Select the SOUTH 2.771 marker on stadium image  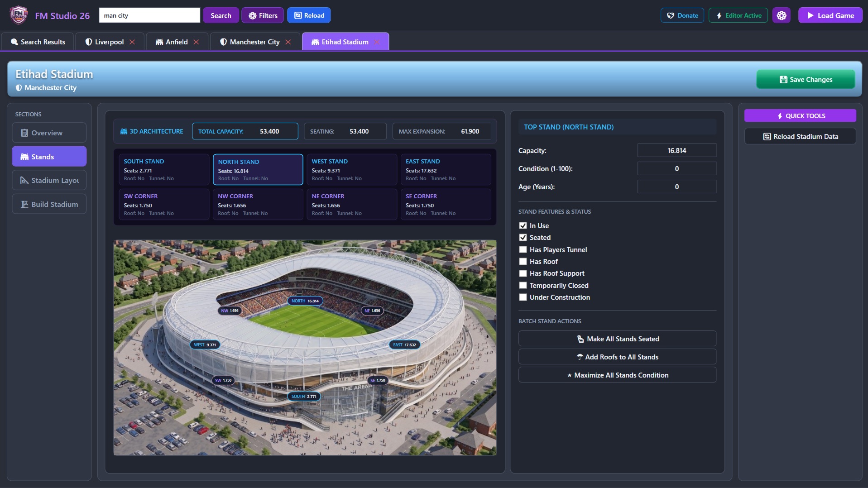pos(304,396)
